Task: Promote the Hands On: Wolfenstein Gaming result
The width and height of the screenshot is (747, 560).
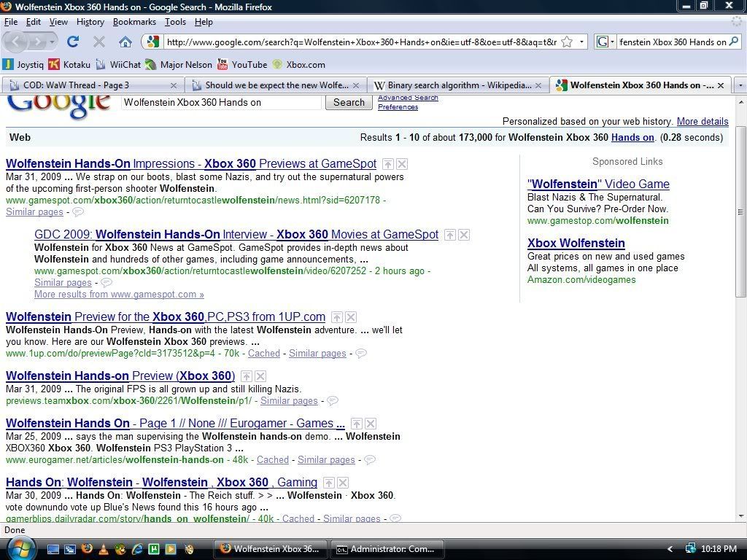Action: (329, 483)
